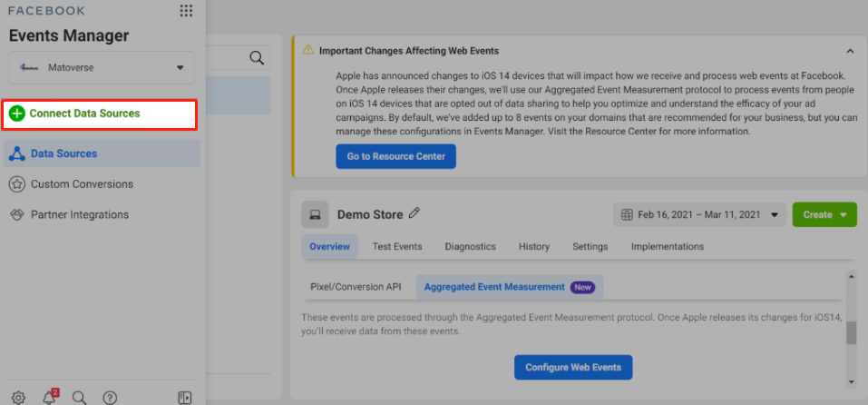Select Aggregated Event Measurement sub-tab

[510, 287]
